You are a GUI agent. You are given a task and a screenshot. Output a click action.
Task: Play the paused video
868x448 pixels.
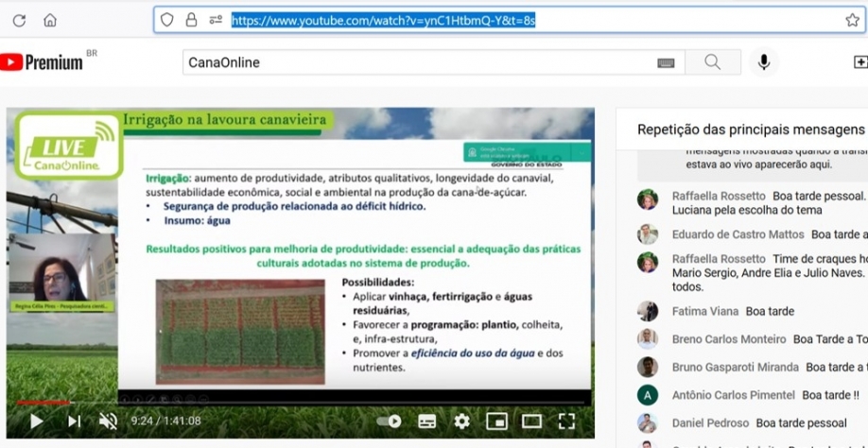click(36, 422)
